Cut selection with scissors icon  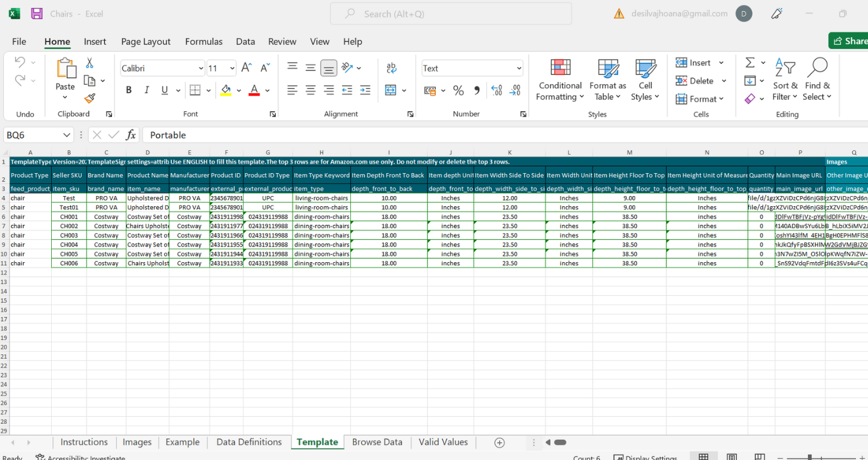pyautogui.click(x=90, y=63)
